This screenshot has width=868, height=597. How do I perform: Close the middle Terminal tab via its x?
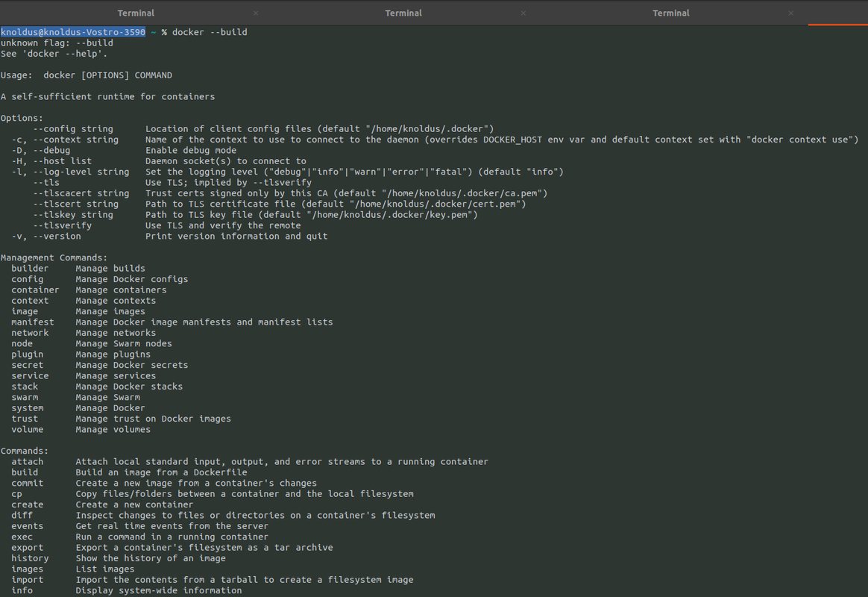(523, 13)
